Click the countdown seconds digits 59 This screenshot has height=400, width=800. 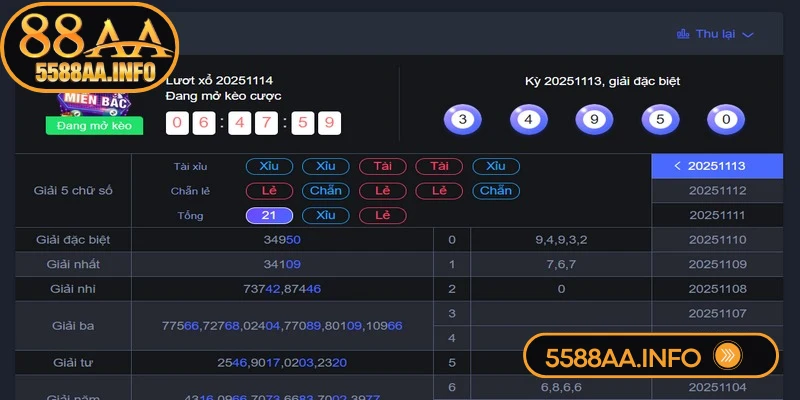319,124
